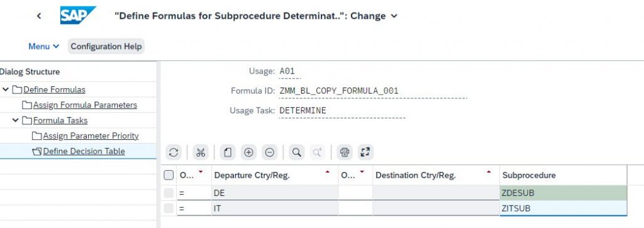644x228 pixels.
Task: Open Assign Formula Parameters in dialog structure
Action: [x=85, y=105]
